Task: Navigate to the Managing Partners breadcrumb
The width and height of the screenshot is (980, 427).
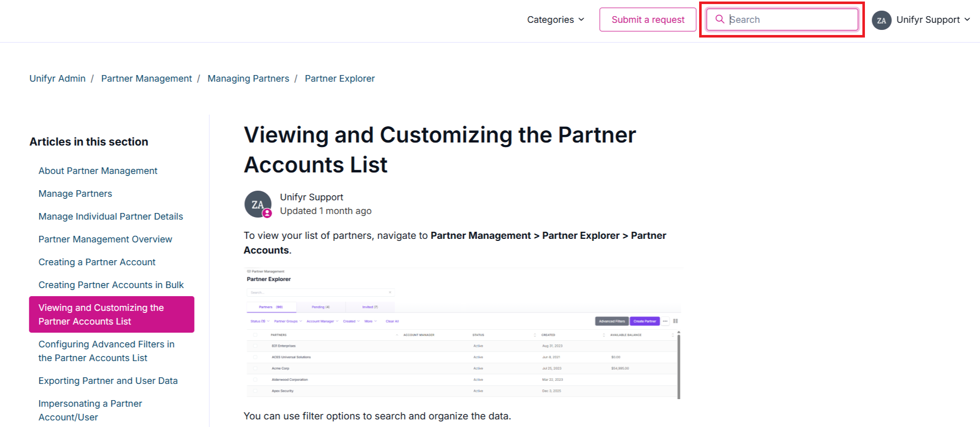Action: [248, 79]
